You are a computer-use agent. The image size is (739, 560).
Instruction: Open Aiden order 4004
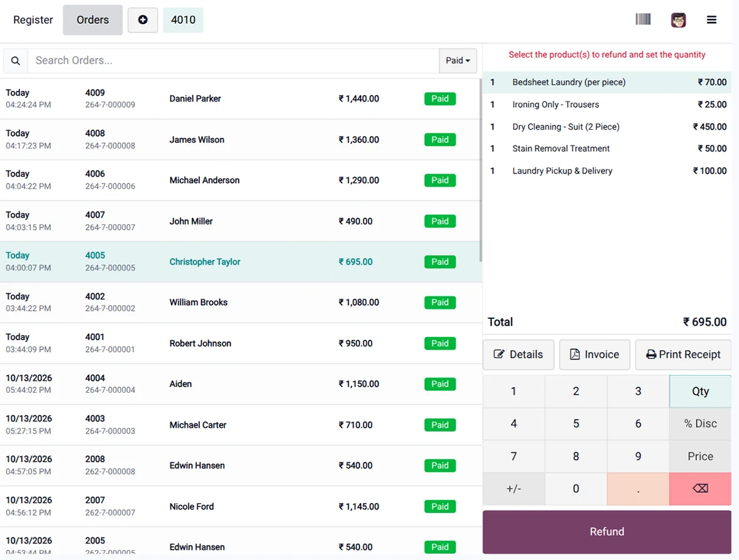pos(240,385)
